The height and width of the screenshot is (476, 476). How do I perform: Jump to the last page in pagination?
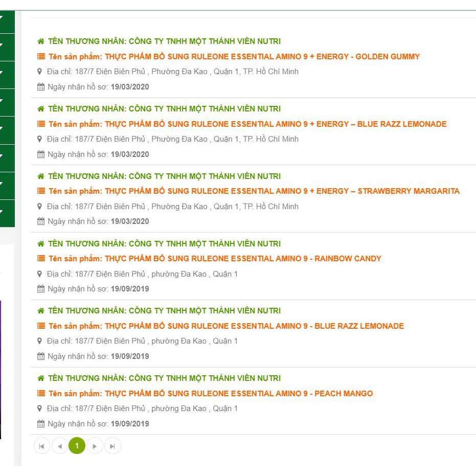(x=112, y=446)
